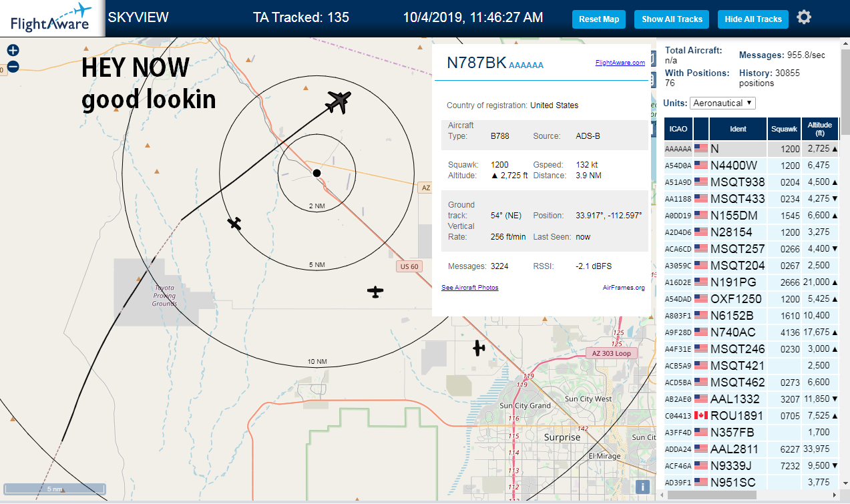The width and height of the screenshot is (850, 504).
Task: Select the N740AC aircraft row
Action: [751, 332]
